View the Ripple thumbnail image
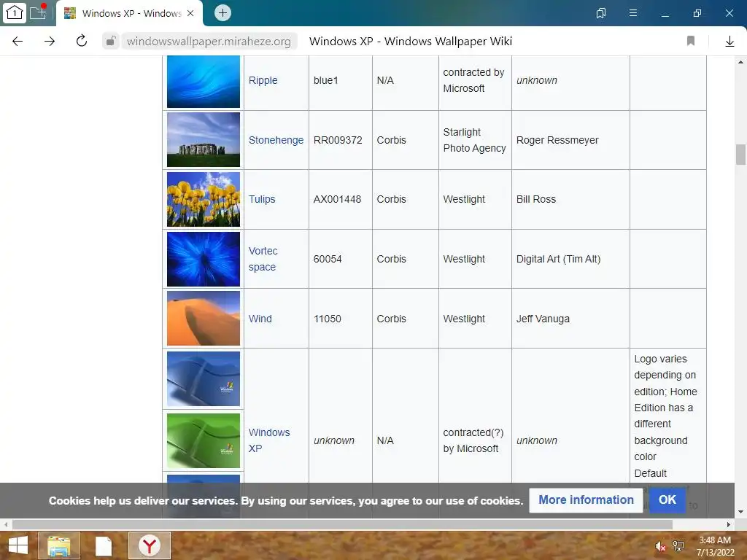This screenshot has height=560, width=747. 204,82
